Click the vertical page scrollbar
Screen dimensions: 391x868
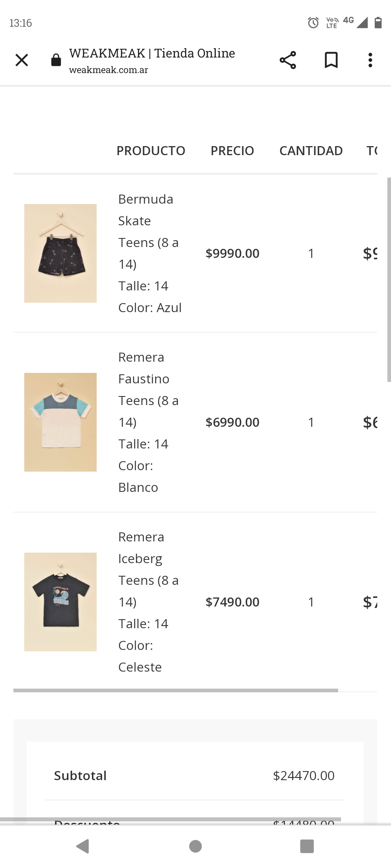point(389,279)
